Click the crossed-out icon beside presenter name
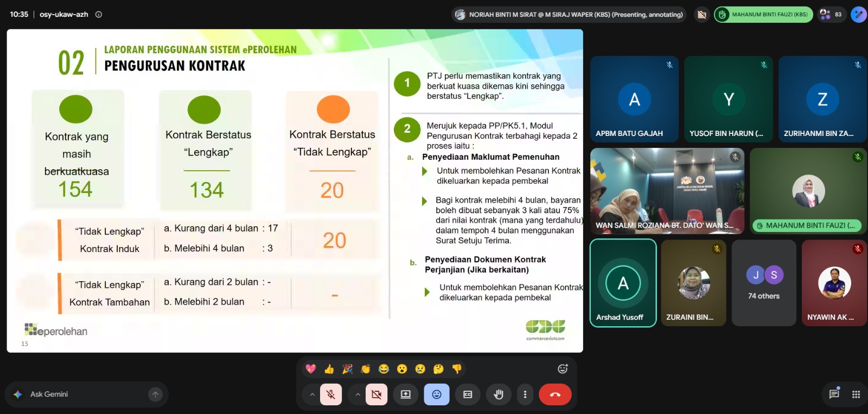Screen dimensions: 868x414 coord(701,15)
